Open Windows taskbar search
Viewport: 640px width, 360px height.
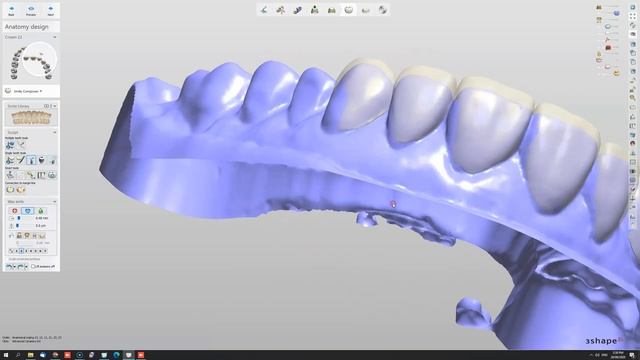click(x=18, y=355)
